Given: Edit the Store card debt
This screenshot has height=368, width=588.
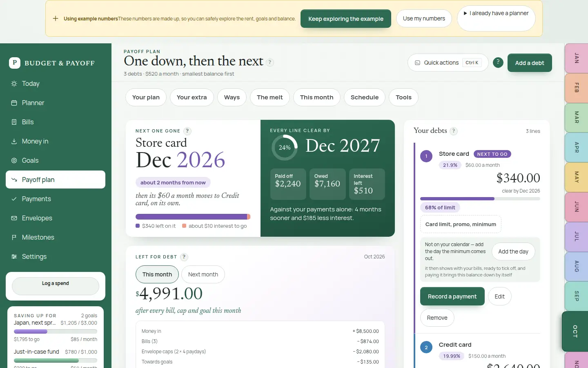Looking at the screenshot, I should coord(500,296).
